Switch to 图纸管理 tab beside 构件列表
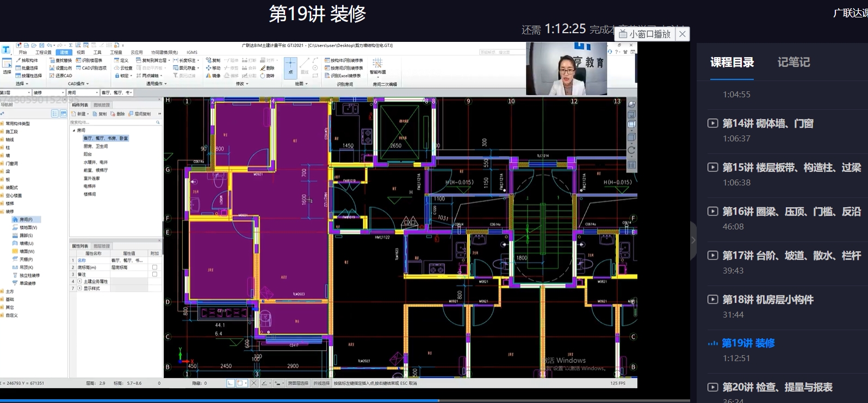868x403 pixels. (x=102, y=105)
